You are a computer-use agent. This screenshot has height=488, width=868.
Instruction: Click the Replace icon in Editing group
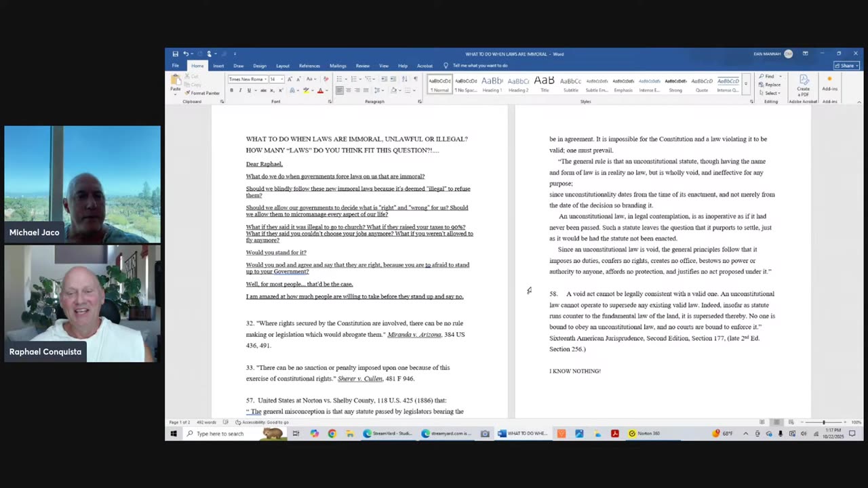(x=769, y=85)
